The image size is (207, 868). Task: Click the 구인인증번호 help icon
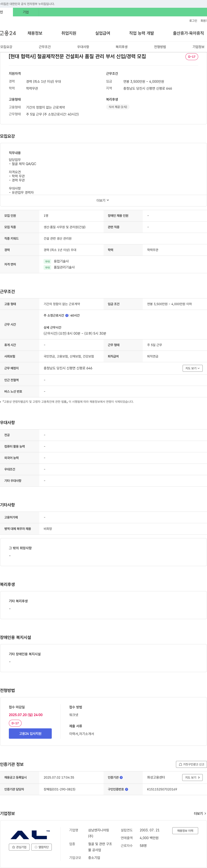click(127, 790)
